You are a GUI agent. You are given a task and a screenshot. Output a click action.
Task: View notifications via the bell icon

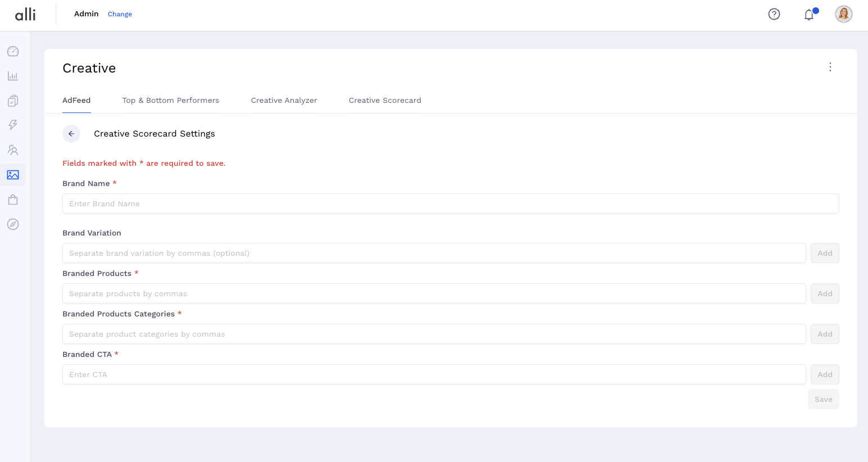[809, 15]
